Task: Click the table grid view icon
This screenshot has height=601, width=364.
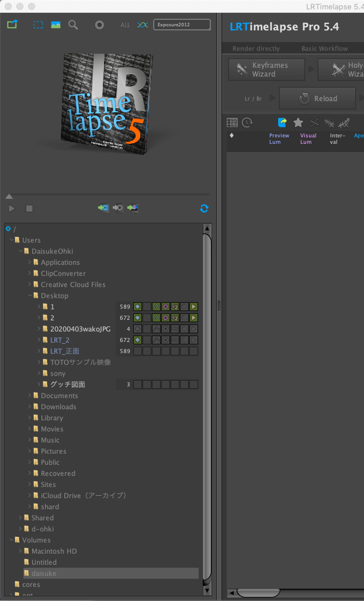Action: pos(232,123)
